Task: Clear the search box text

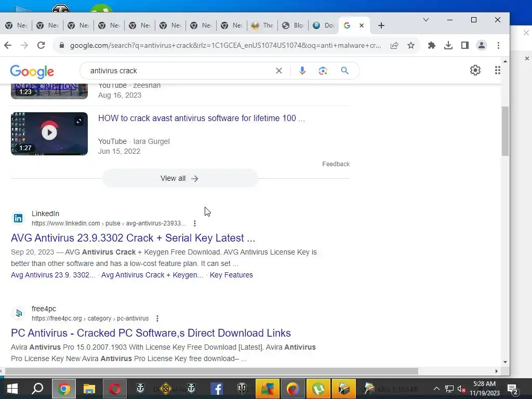Action: point(279,71)
